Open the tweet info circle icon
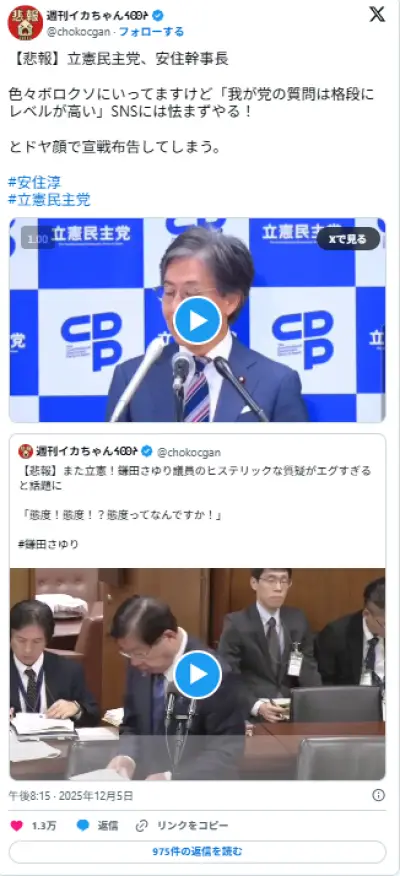 click(378, 795)
